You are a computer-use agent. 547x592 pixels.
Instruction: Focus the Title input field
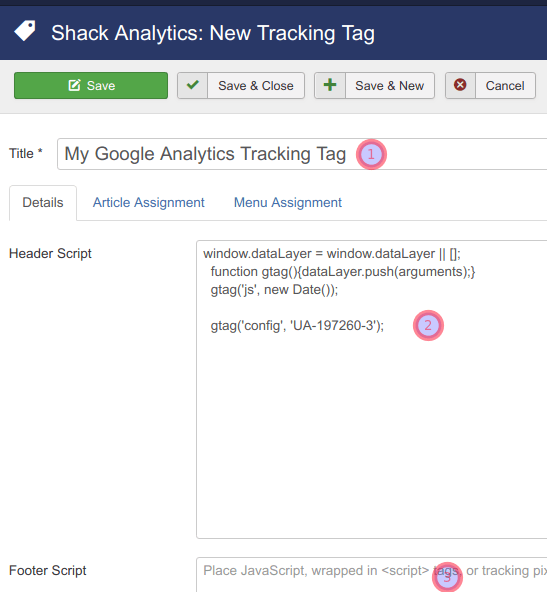point(302,154)
